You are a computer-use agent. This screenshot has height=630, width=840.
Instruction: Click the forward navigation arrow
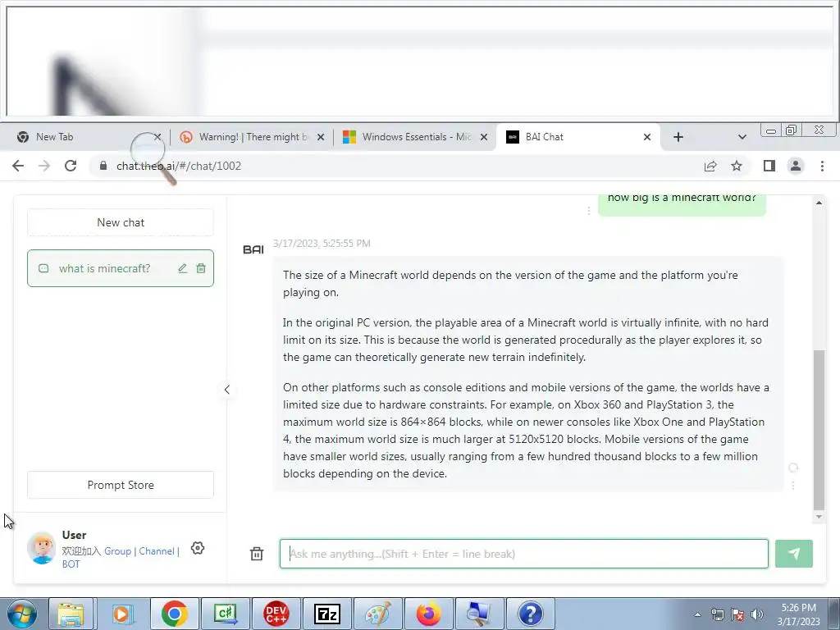click(x=44, y=166)
